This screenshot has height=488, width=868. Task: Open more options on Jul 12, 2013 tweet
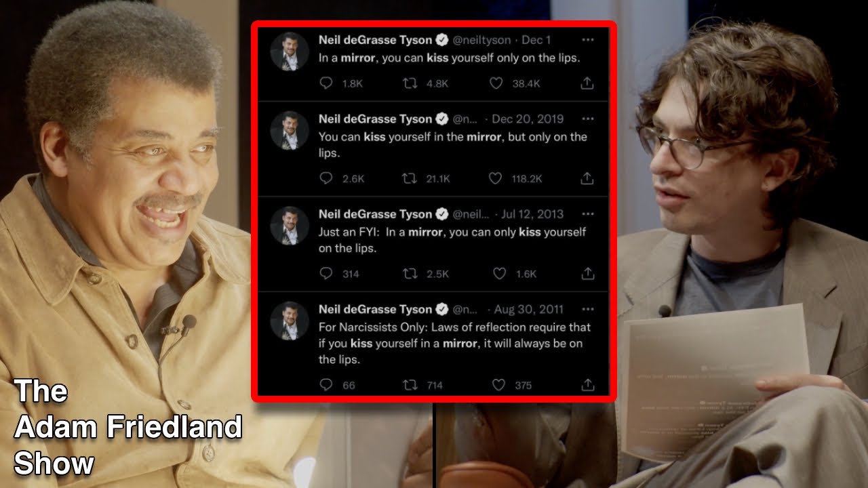pyautogui.click(x=588, y=213)
